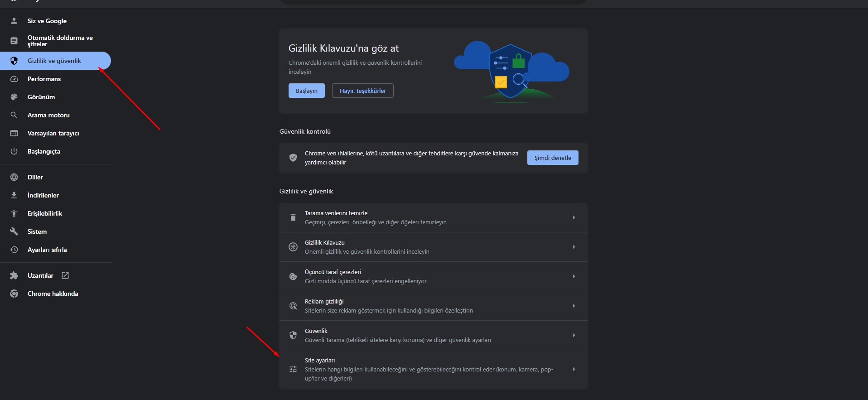Screen dimensions: 868x400
Task: Click the download icon for İndirilenler
Action: 14,195
